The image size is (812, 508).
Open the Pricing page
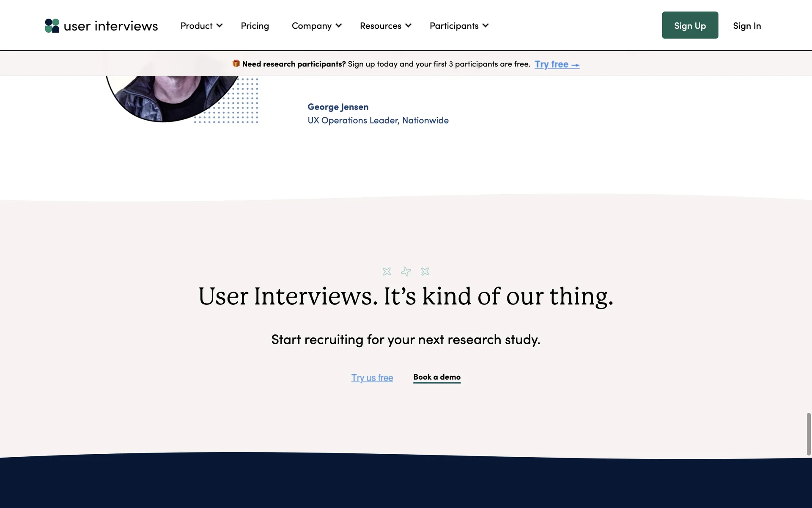[x=255, y=26]
